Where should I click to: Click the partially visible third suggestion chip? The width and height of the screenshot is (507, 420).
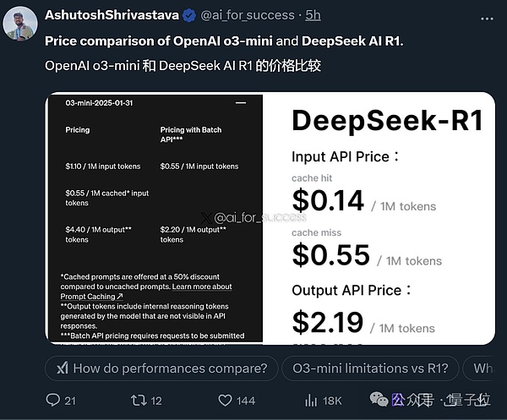coord(482,368)
